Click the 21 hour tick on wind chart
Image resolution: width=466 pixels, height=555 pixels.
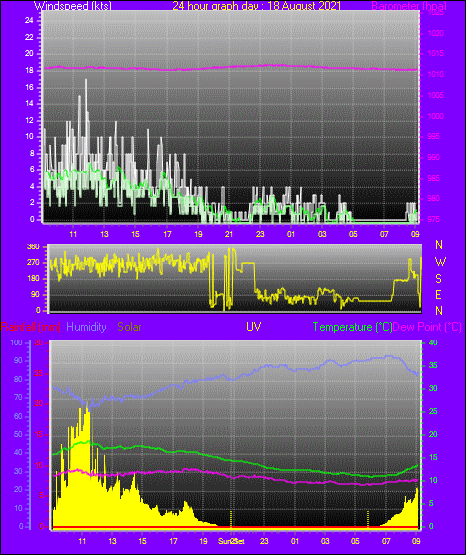point(229,234)
